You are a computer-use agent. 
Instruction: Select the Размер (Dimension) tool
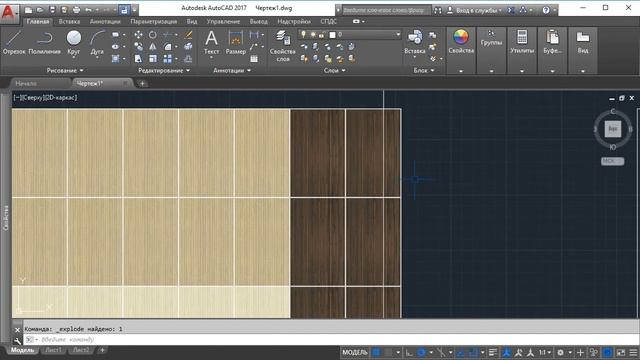point(236,42)
